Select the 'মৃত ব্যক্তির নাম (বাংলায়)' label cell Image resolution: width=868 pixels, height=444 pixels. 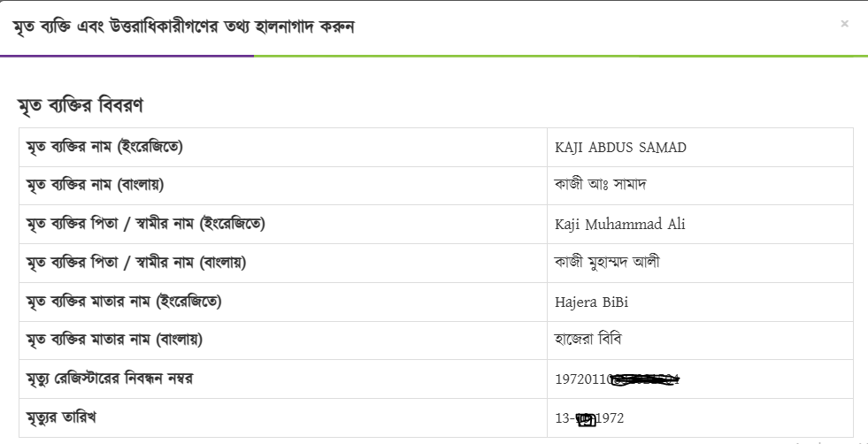pos(96,186)
